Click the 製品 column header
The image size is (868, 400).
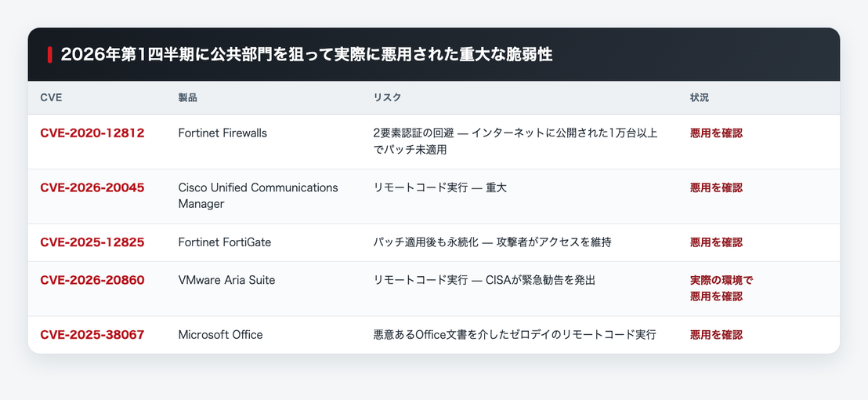point(188,98)
